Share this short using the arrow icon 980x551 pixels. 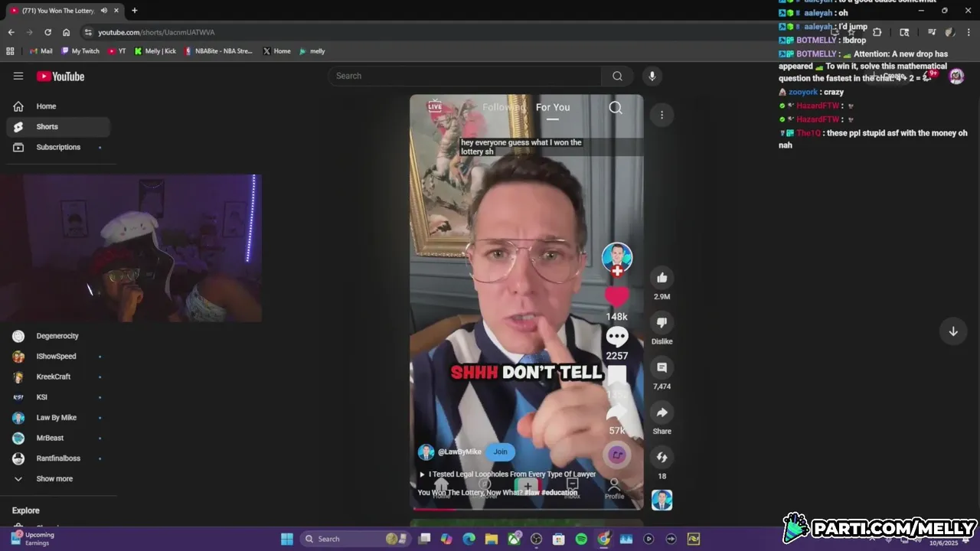tap(662, 412)
